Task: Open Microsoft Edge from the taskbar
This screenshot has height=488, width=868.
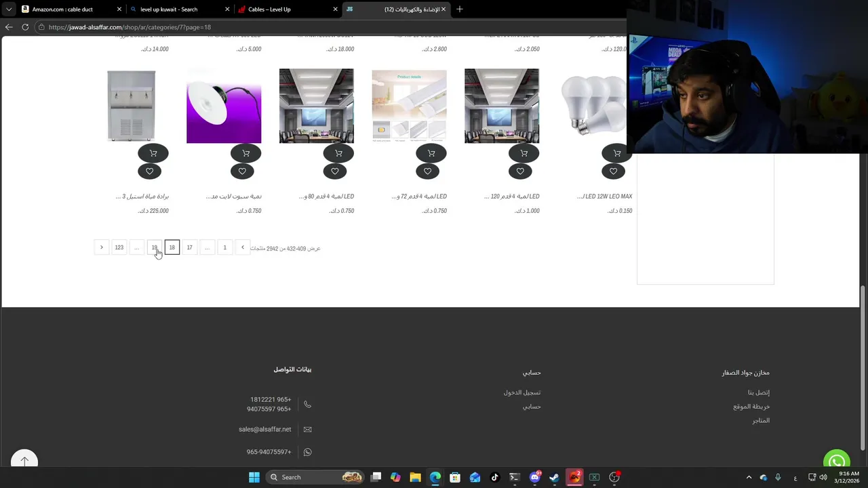Action: (x=435, y=477)
